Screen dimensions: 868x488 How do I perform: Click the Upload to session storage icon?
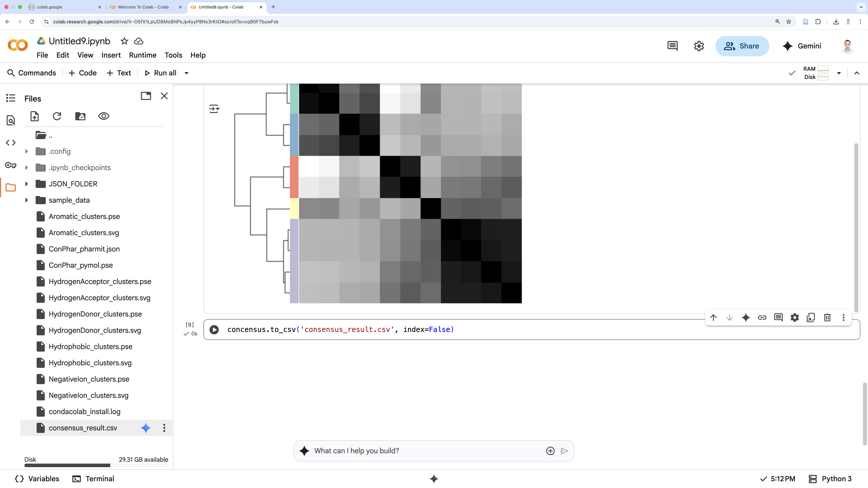(35, 116)
